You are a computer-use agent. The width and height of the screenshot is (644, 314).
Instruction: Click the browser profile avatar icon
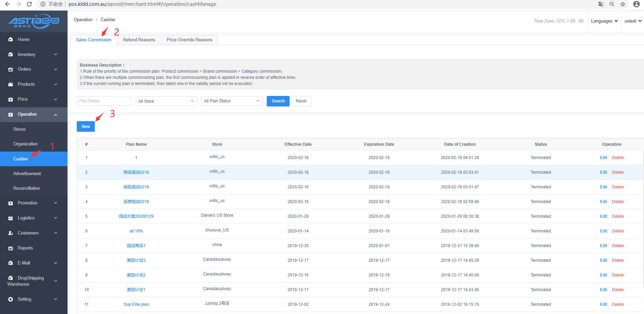coord(636,4)
